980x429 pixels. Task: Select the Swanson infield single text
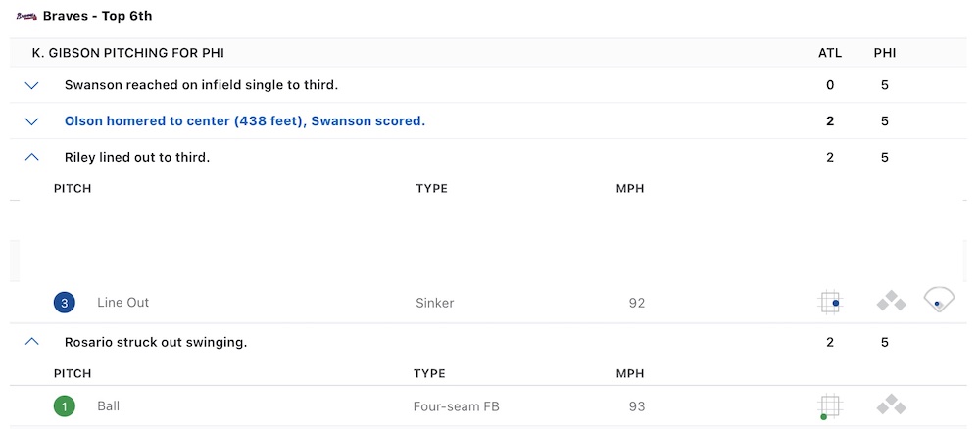tap(201, 85)
